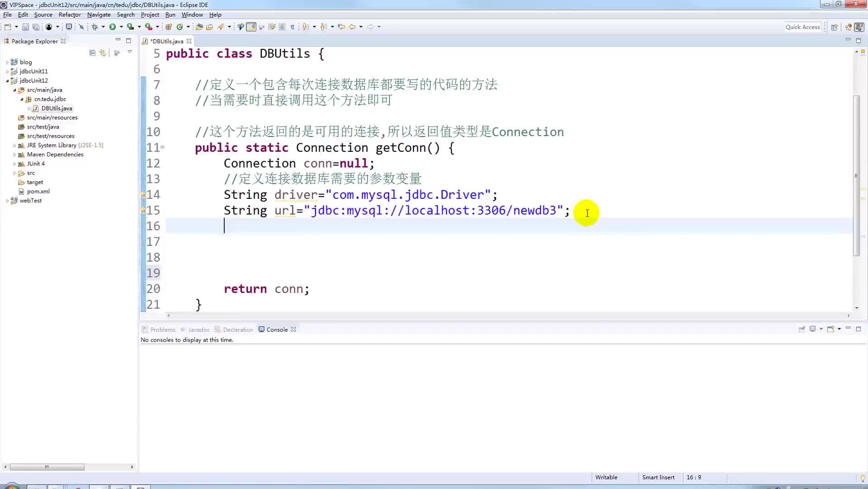868x489 pixels.
Task: Toggle Link with Editor in Package Explorer
Action: tap(103, 53)
